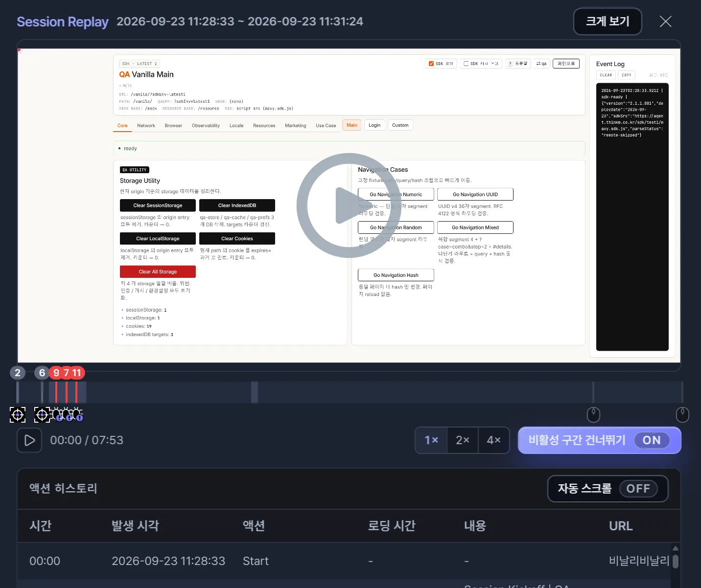Select the red error badge numbered 11
Viewport: 701px width, 588px height.
click(x=77, y=373)
